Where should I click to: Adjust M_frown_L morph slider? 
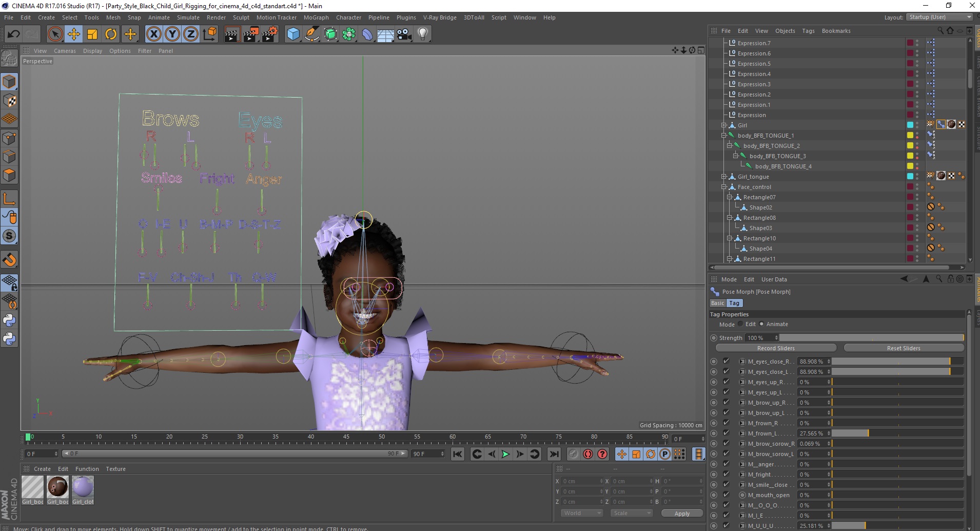coord(898,433)
